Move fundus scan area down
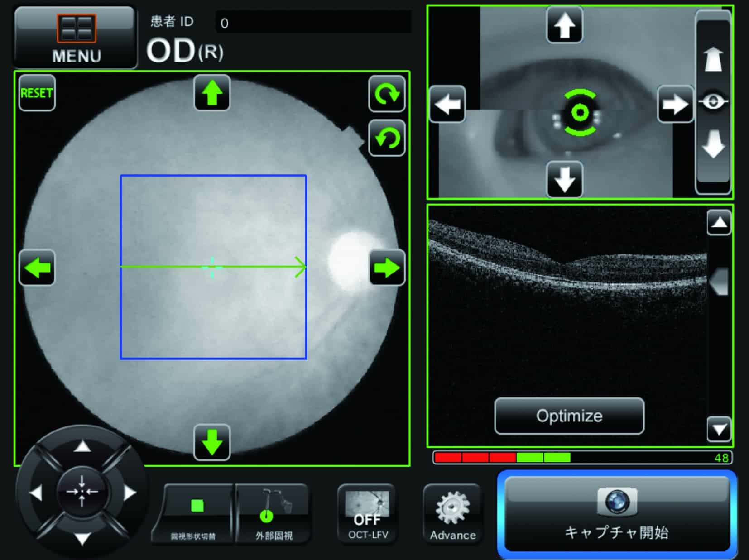Image resolution: width=749 pixels, height=560 pixels. [x=212, y=442]
